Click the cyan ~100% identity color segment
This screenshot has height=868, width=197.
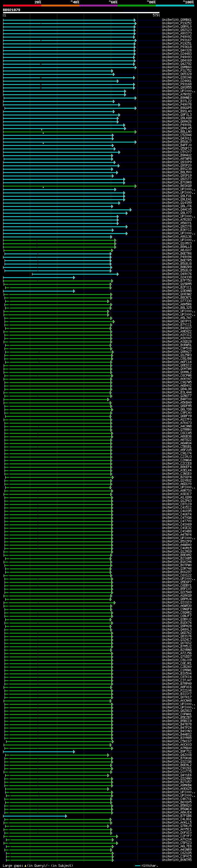coord(175,6)
